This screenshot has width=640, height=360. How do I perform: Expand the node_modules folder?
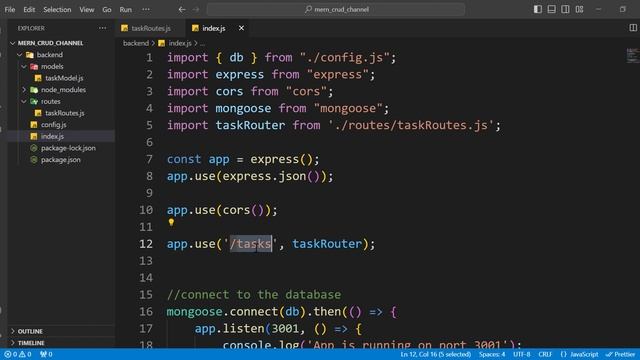tap(63, 90)
